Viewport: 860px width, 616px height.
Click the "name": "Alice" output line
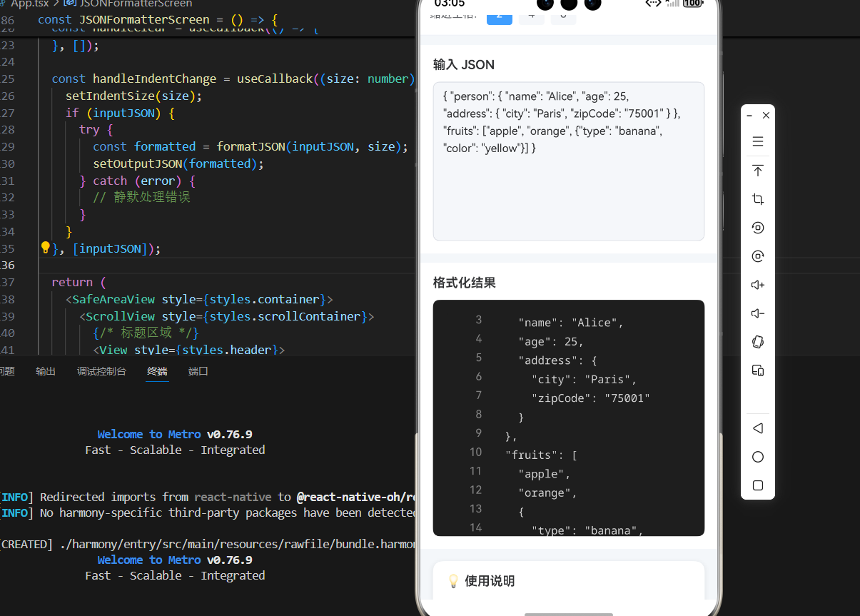tap(571, 323)
